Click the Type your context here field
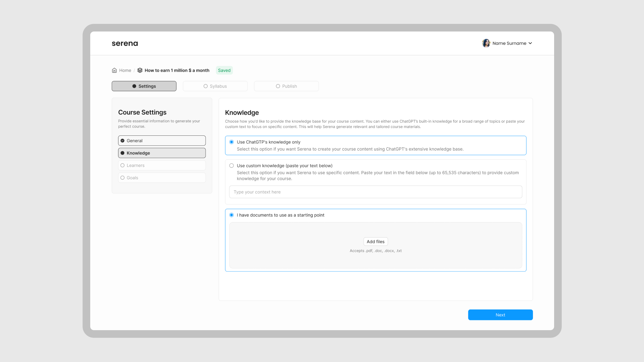Viewport: 644px width, 362px height. [x=375, y=192]
